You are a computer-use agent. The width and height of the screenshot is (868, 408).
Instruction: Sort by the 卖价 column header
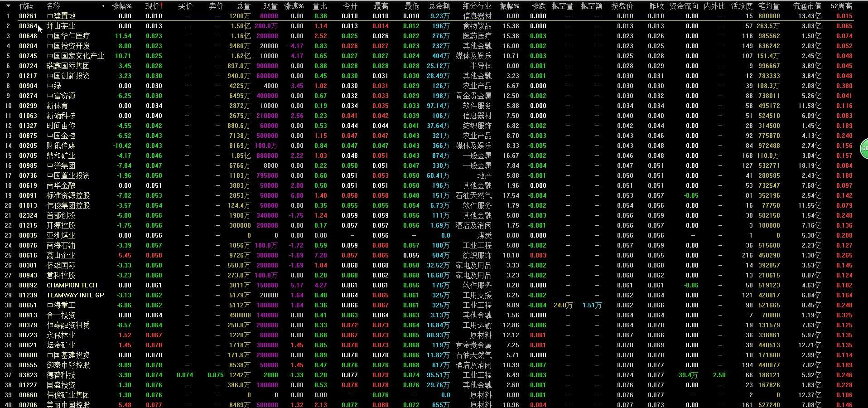tap(216, 6)
